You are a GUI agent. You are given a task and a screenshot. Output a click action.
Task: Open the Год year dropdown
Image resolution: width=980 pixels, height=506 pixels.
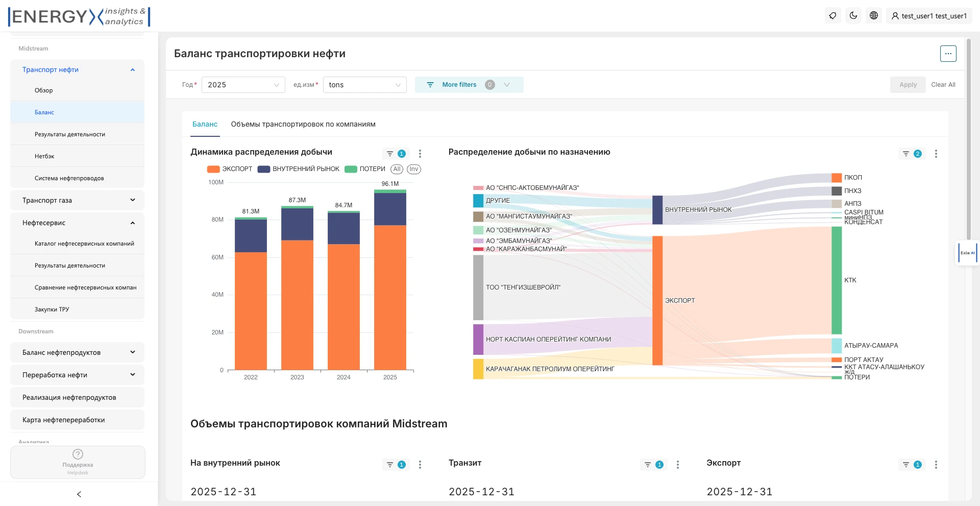(x=243, y=85)
